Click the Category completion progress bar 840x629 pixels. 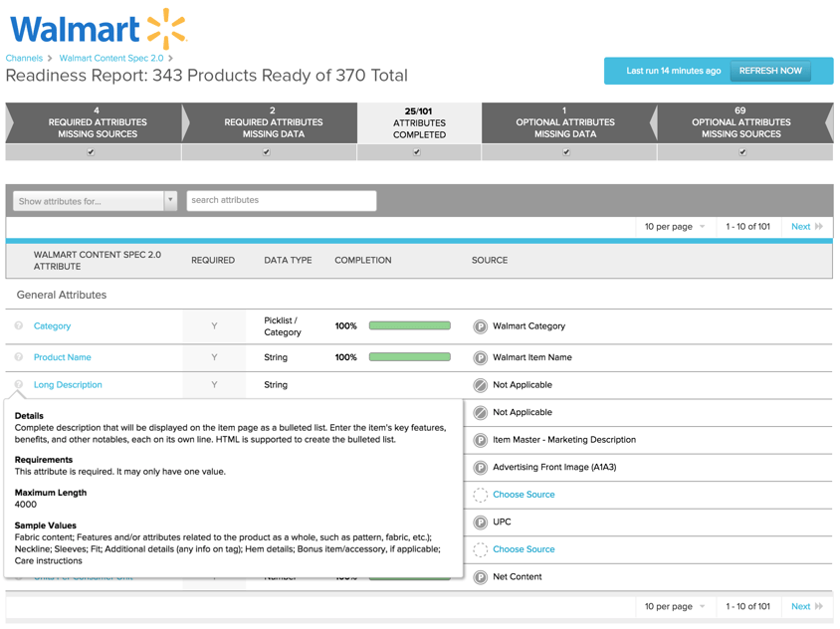(x=409, y=326)
